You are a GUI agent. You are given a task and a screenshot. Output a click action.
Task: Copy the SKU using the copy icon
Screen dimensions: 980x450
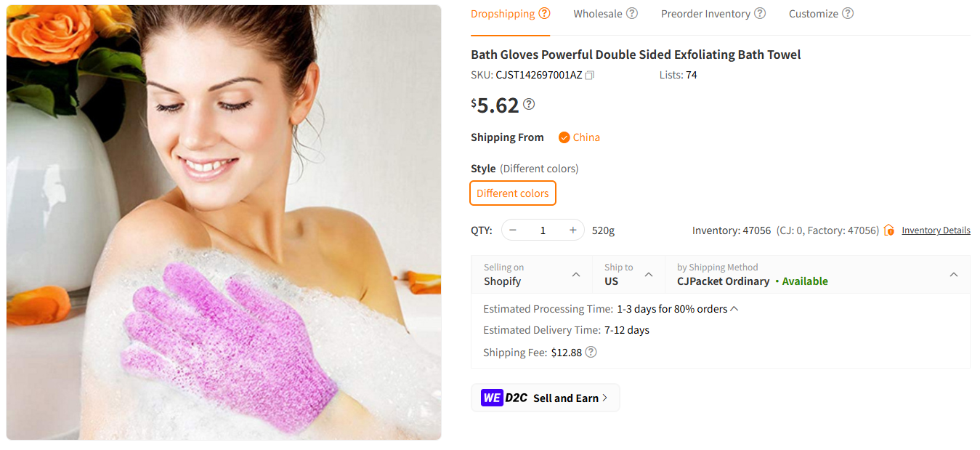(x=589, y=74)
